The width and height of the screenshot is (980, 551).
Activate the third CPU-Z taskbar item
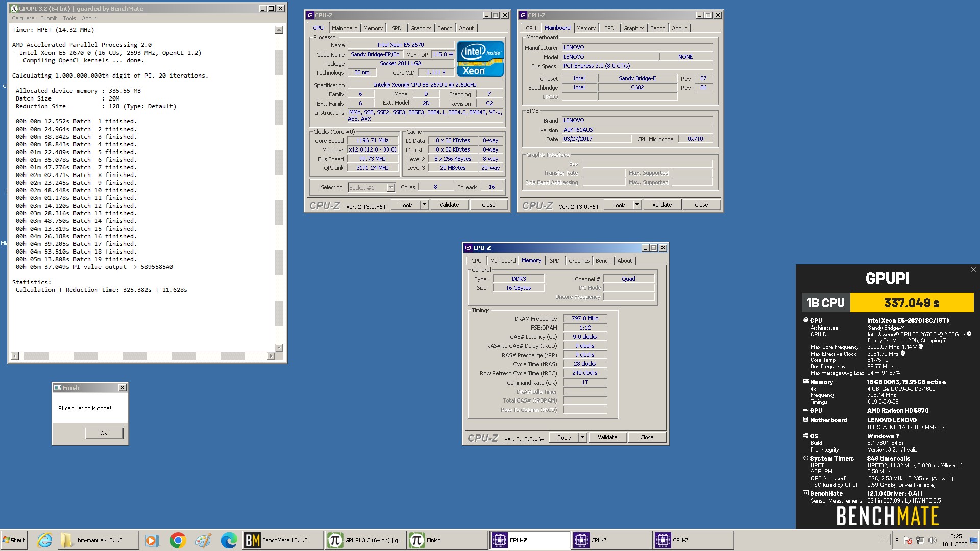coord(693,540)
